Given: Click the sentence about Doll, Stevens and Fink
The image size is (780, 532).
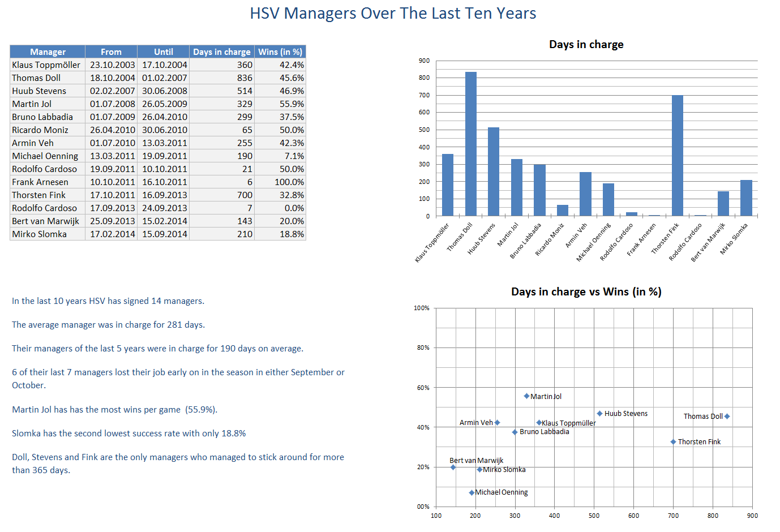Looking at the screenshot, I should click(178, 464).
